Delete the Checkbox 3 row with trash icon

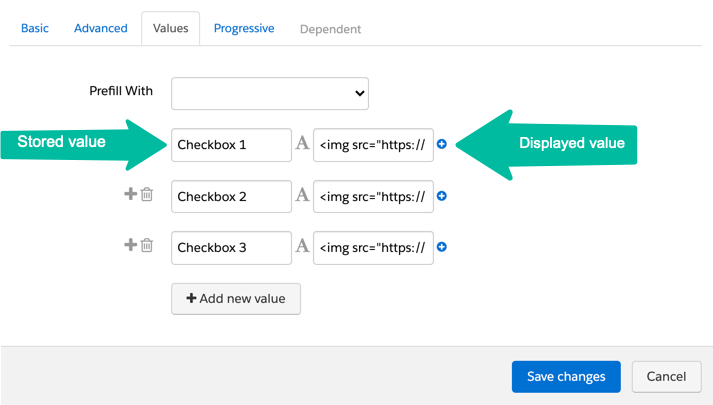(147, 246)
